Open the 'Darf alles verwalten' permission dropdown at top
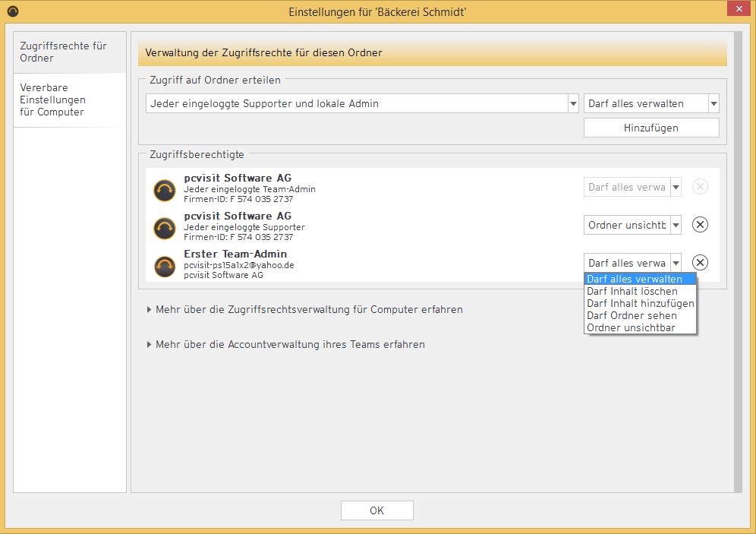Screen dimensions: 756x534 [713, 104]
